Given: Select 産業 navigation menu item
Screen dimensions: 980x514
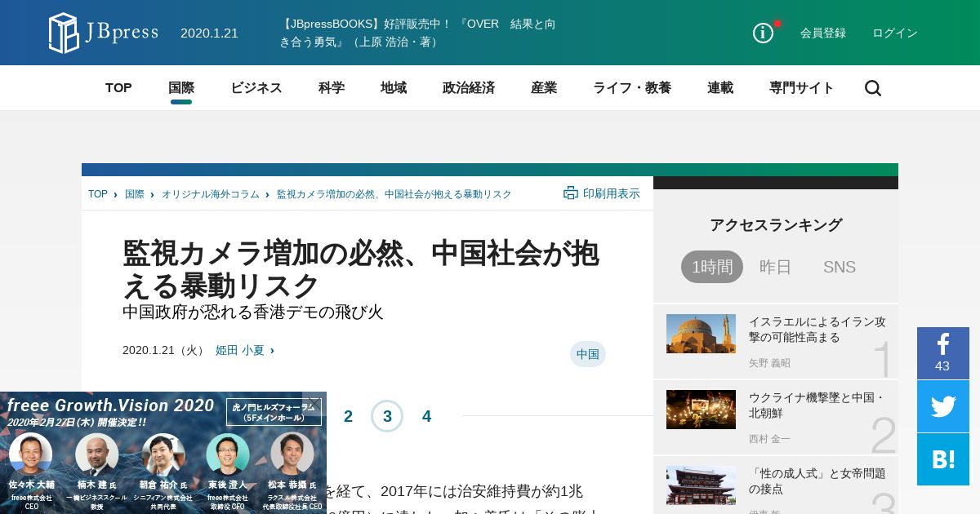Looking at the screenshot, I should coord(544,88).
